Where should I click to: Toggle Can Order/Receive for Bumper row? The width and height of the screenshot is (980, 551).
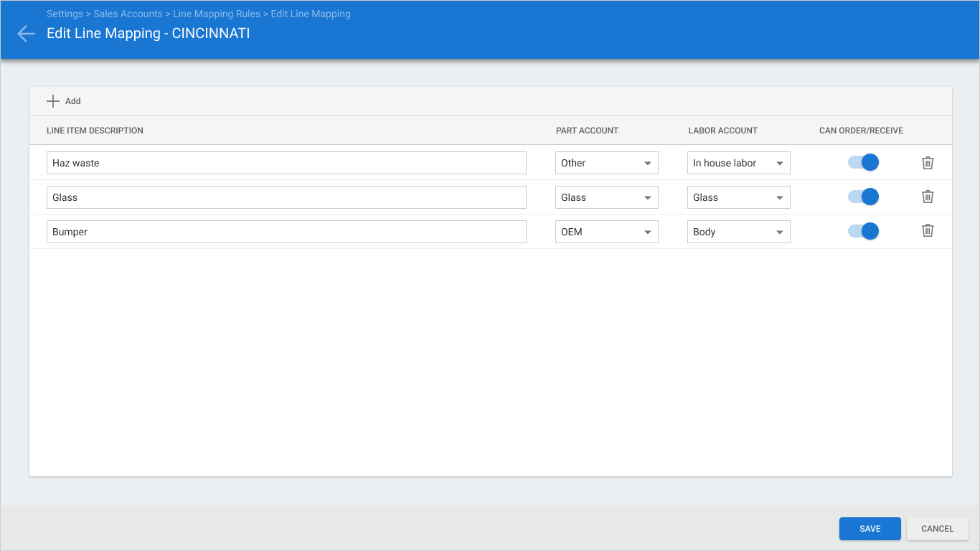[863, 231]
